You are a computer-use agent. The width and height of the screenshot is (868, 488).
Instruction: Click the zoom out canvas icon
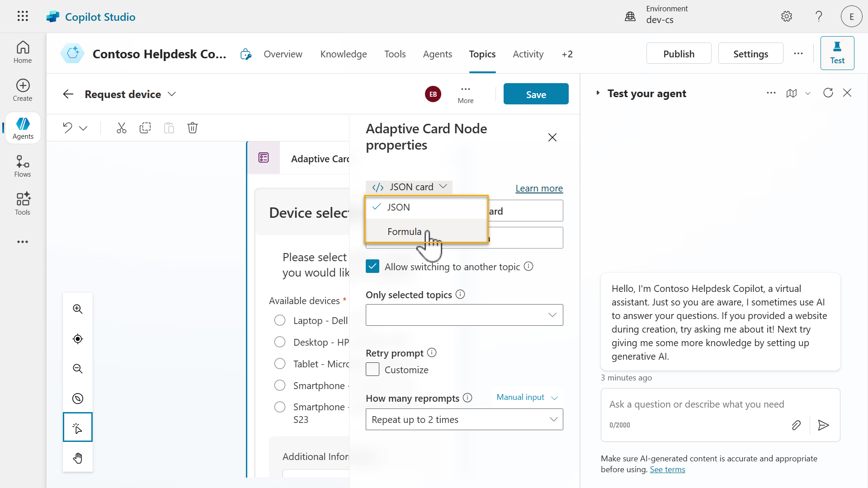tap(78, 369)
